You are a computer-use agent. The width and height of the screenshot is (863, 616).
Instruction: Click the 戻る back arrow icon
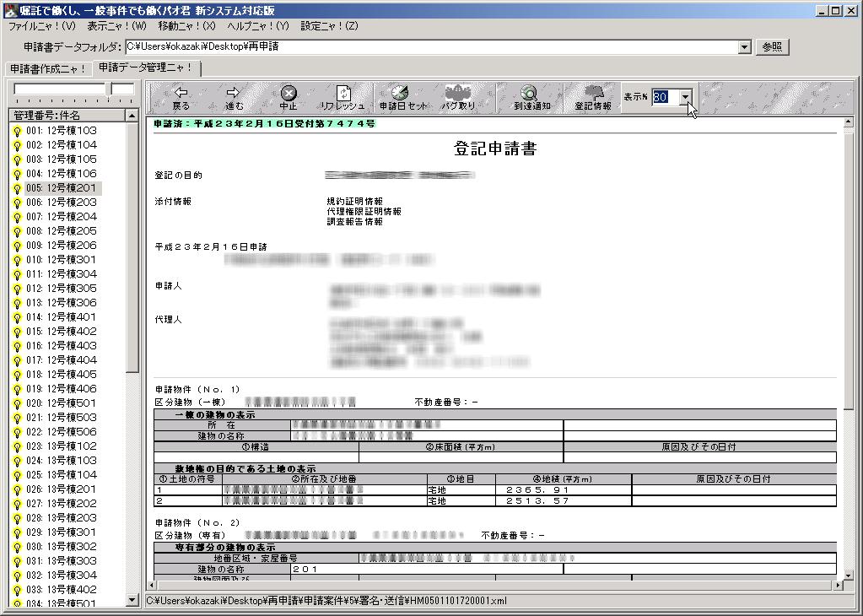181,92
